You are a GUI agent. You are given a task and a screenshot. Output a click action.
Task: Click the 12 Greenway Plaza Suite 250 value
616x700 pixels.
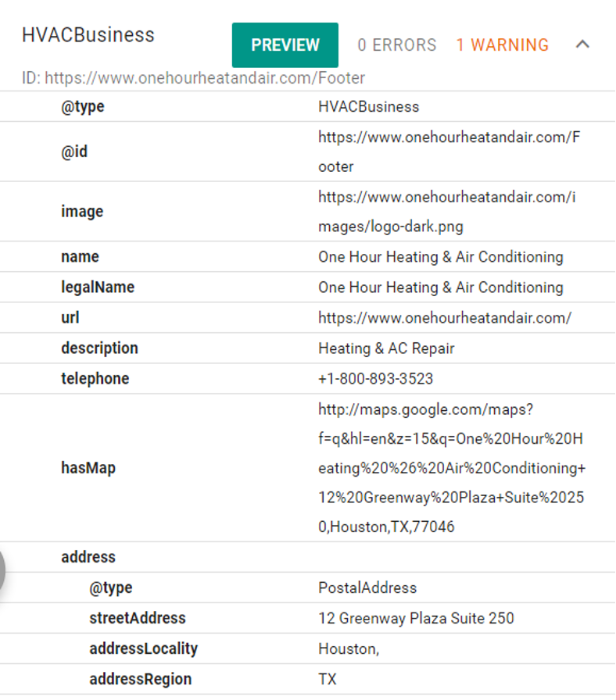(x=416, y=618)
